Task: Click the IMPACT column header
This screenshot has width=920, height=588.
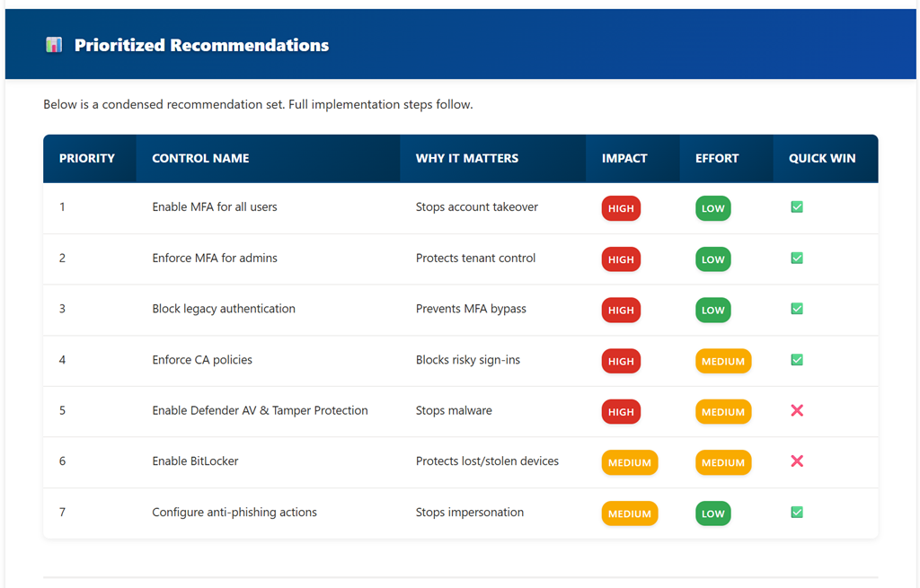Action: pos(624,158)
